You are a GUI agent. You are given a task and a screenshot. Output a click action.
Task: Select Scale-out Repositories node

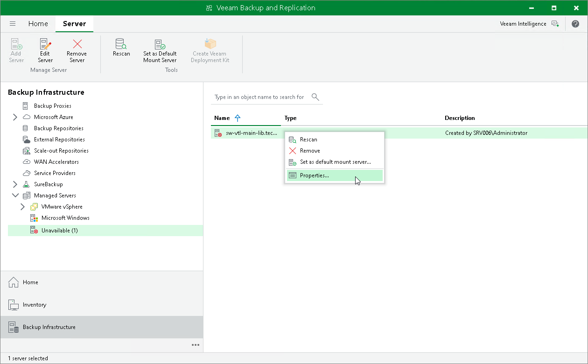[x=61, y=151]
